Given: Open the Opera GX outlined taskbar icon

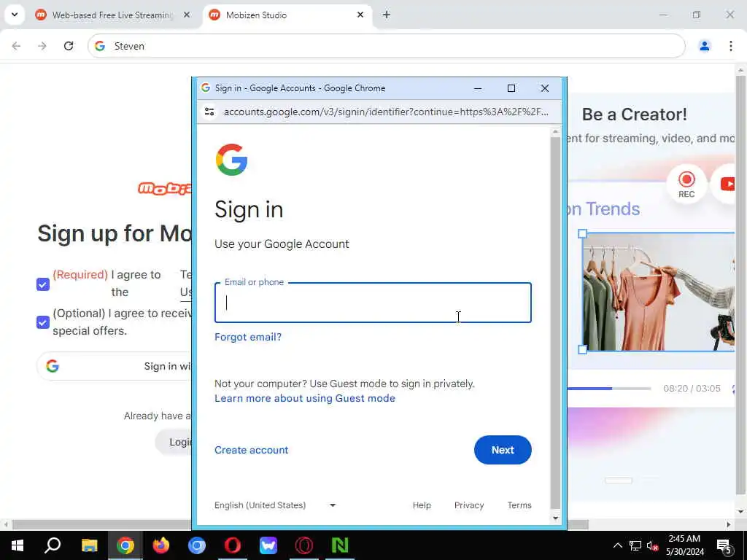Looking at the screenshot, I should pyautogui.click(x=304, y=545).
